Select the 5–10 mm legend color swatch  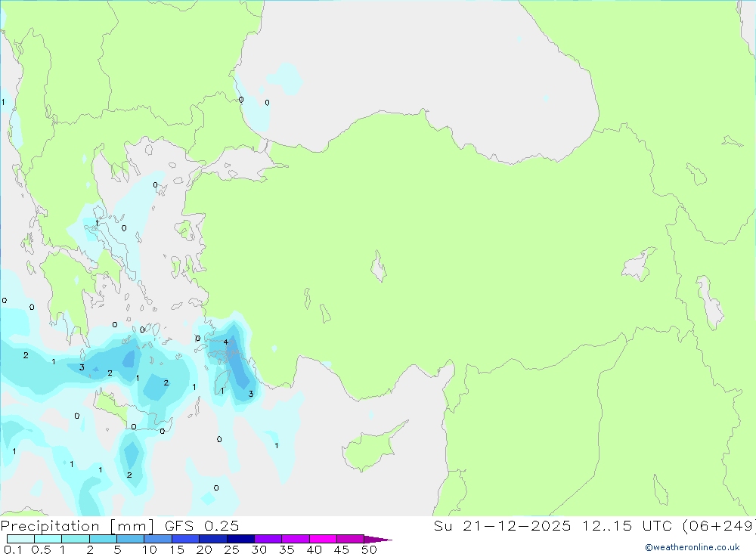[130, 539]
